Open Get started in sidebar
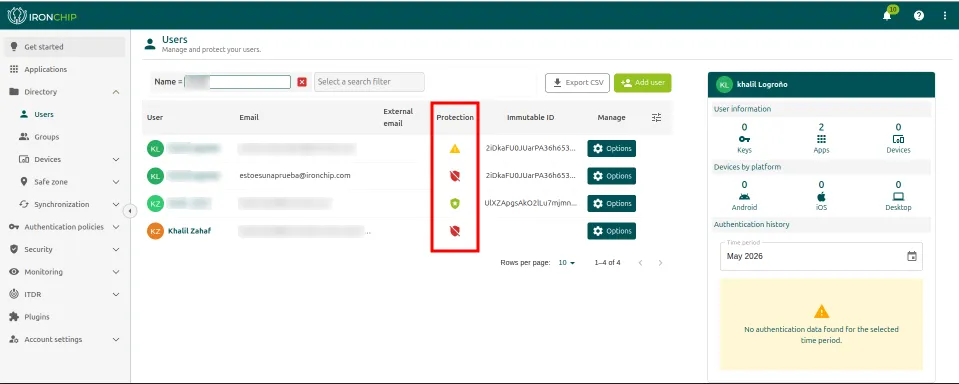959x384 pixels. [65, 46]
